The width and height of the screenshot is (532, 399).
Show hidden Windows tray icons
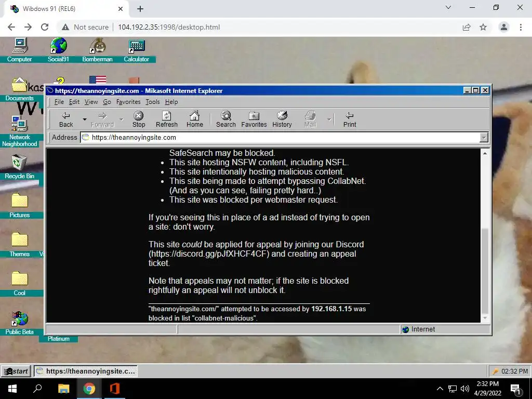pyautogui.click(x=440, y=389)
